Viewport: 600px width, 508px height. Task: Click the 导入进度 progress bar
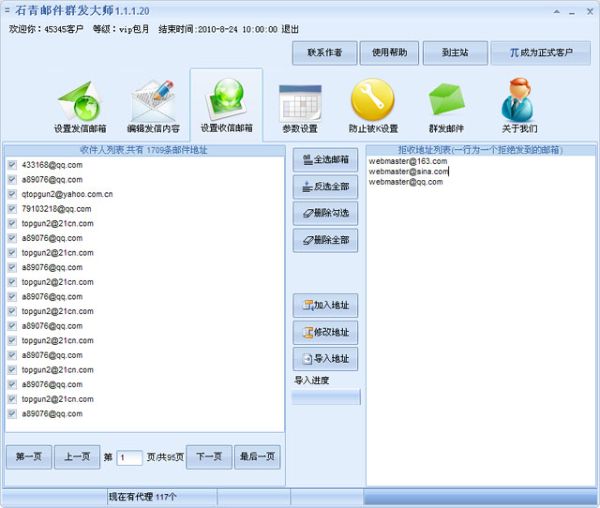326,397
